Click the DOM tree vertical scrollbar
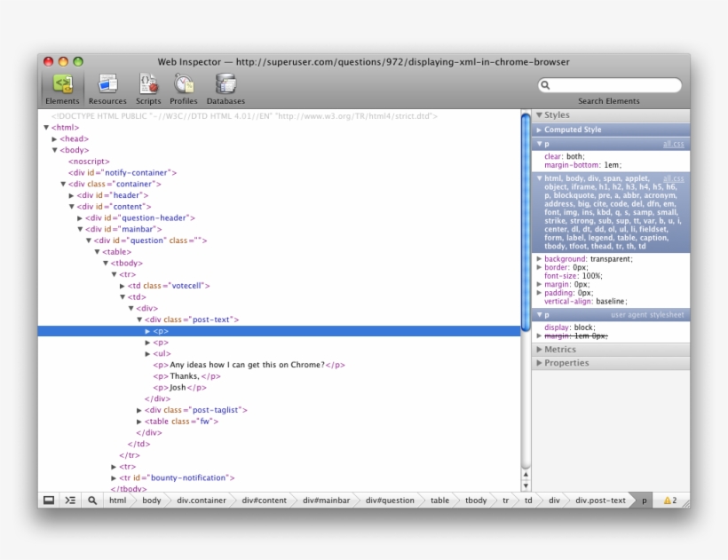 point(526,222)
